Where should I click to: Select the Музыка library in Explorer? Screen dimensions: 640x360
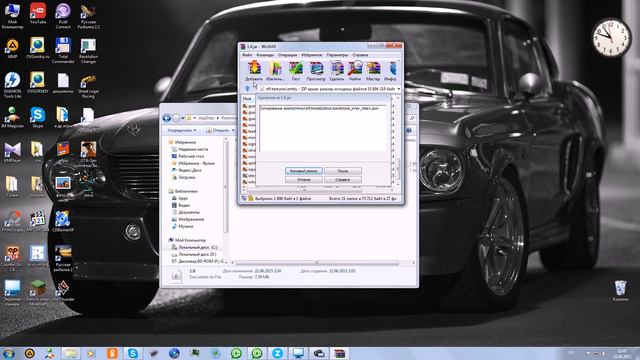(182, 226)
